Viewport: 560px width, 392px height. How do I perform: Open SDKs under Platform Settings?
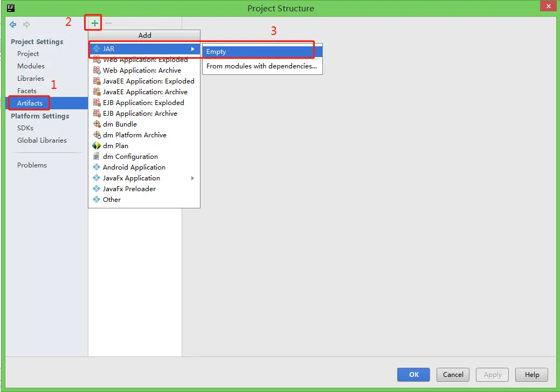[x=25, y=128]
